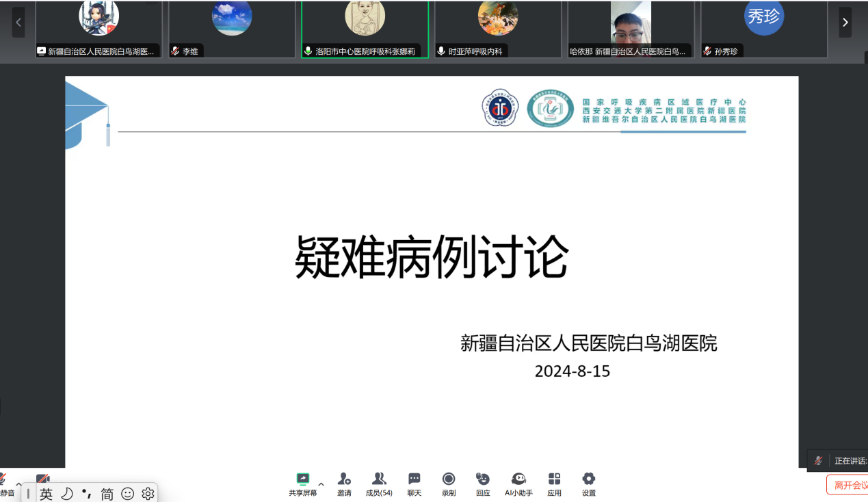Open the IME emoji smiley icon
Image resolution: width=868 pixels, height=502 pixels.
[x=127, y=494]
